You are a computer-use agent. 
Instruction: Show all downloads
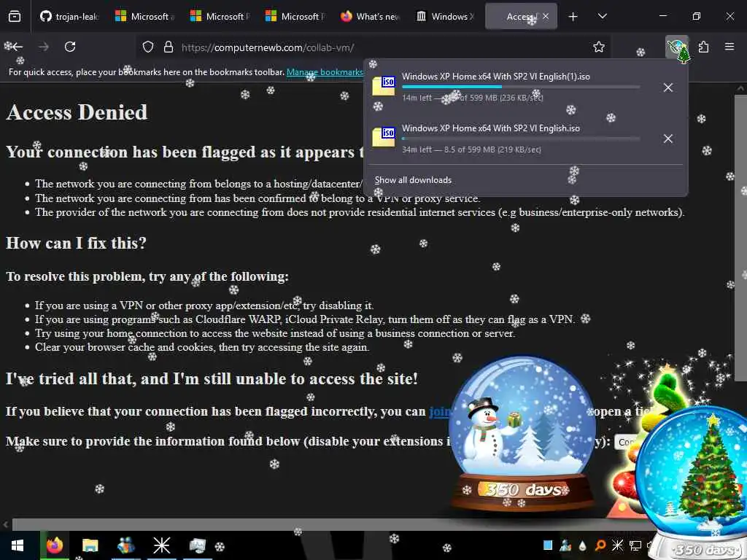click(413, 180)
